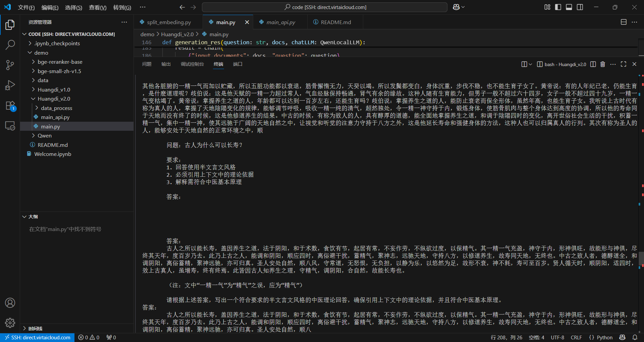Go forward with navigation arrow
Screen dimensions: 644x342
[x=193, y=7]
